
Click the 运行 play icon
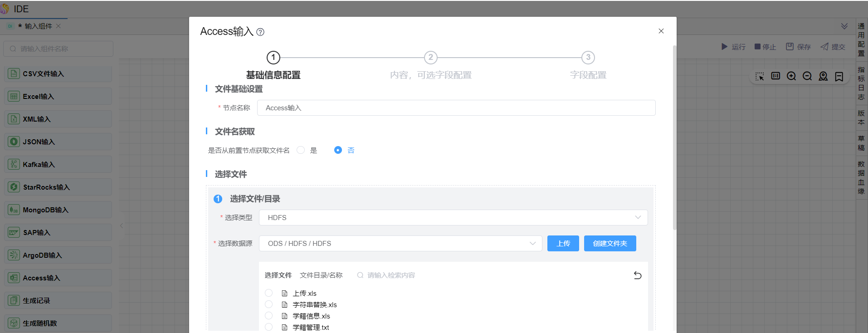[724, 47]
